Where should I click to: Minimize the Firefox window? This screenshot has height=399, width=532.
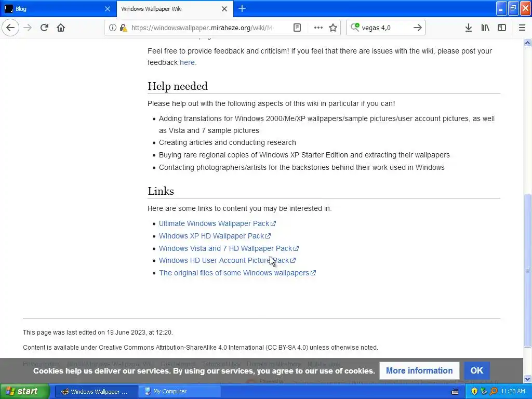pos(501,9)
